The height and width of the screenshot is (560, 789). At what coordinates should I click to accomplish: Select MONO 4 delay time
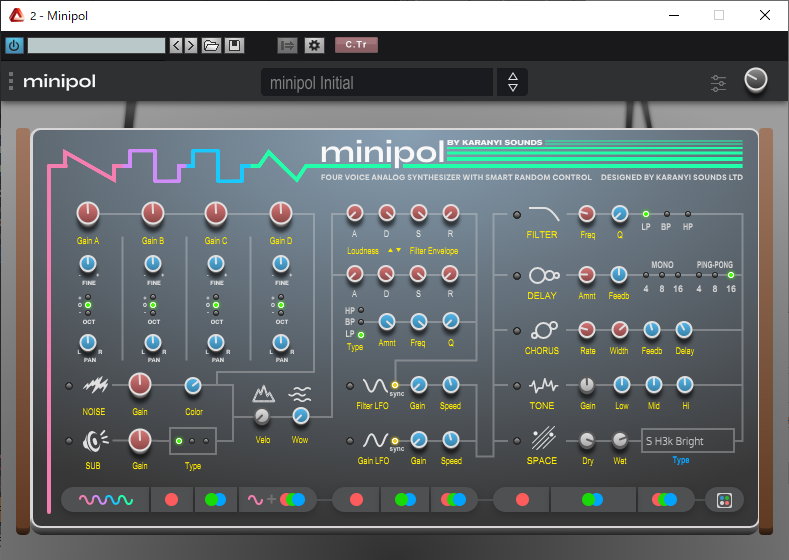tap(646, 275)
